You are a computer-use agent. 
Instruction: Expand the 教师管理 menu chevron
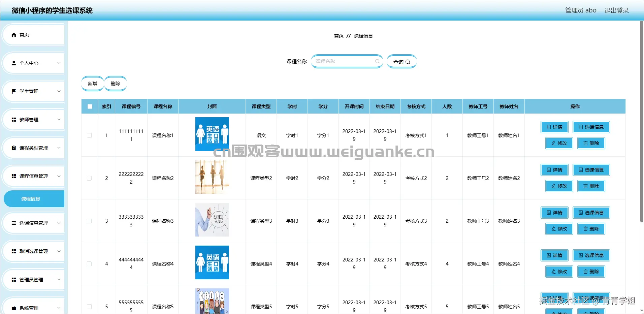pos(59,120)
